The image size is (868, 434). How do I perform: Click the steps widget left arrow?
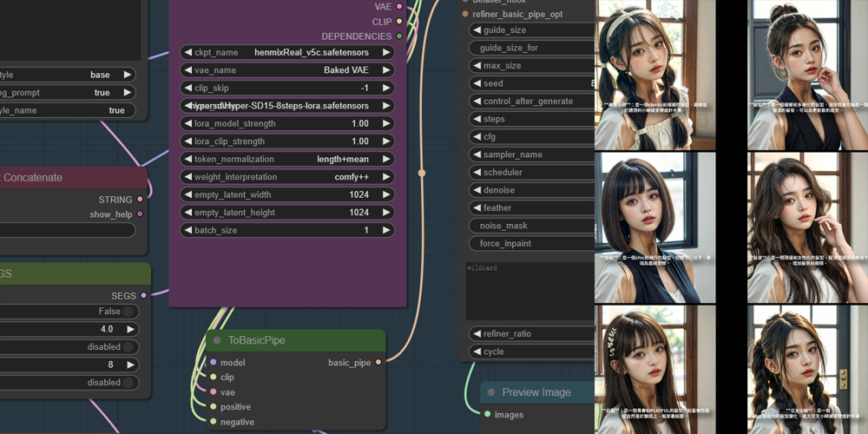[x=476, y=119]
